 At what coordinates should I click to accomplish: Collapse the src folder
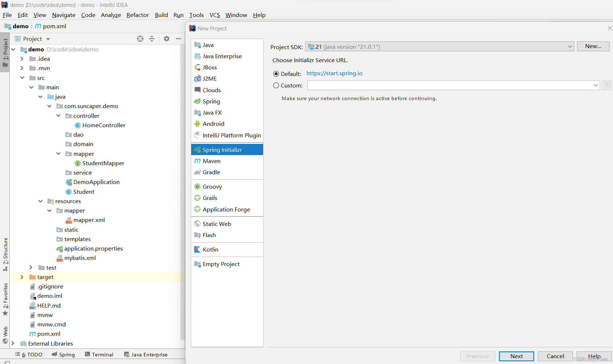pos(22,78)
